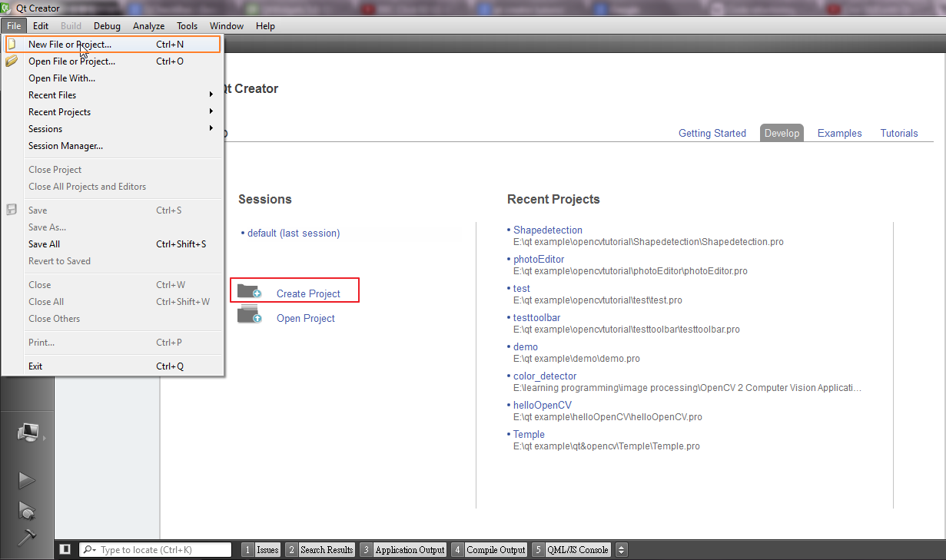Click the locator search magnifier dropdown
Image resolution: width=946 pixels, height=560 pixels.
(x=89, y=550)
